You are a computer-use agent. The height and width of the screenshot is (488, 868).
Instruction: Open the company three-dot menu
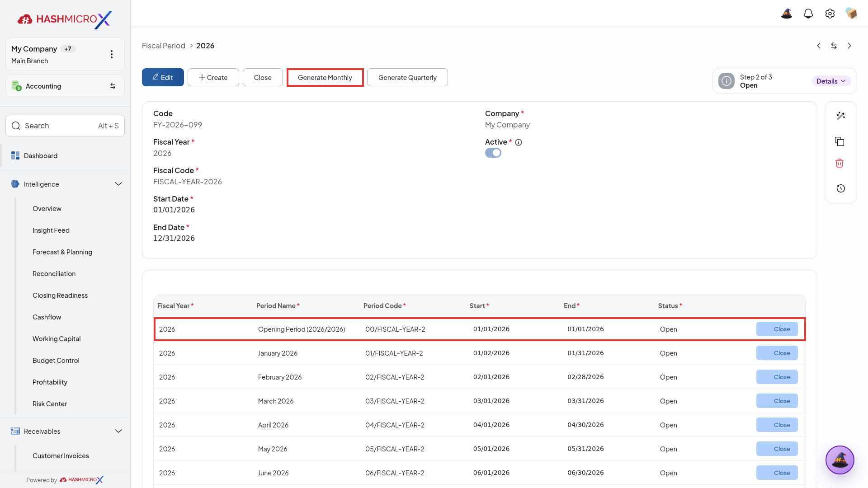coord(112,54)
